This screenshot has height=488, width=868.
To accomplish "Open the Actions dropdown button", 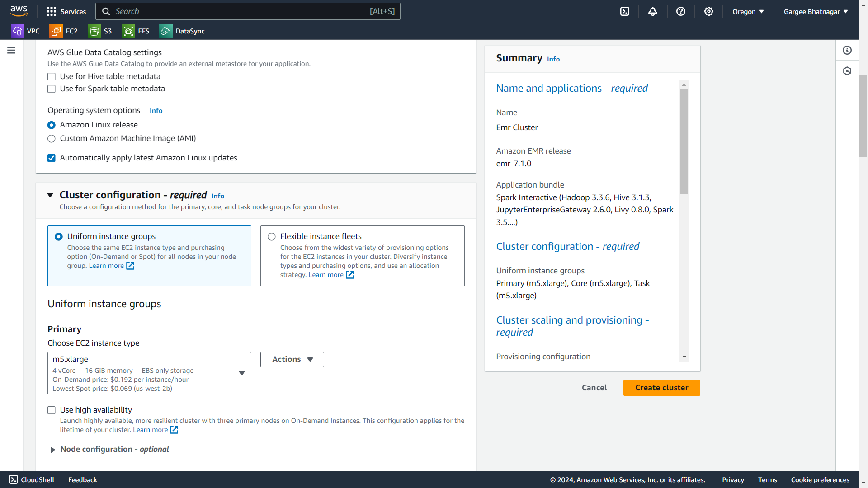I will click(x=292, y=360).
